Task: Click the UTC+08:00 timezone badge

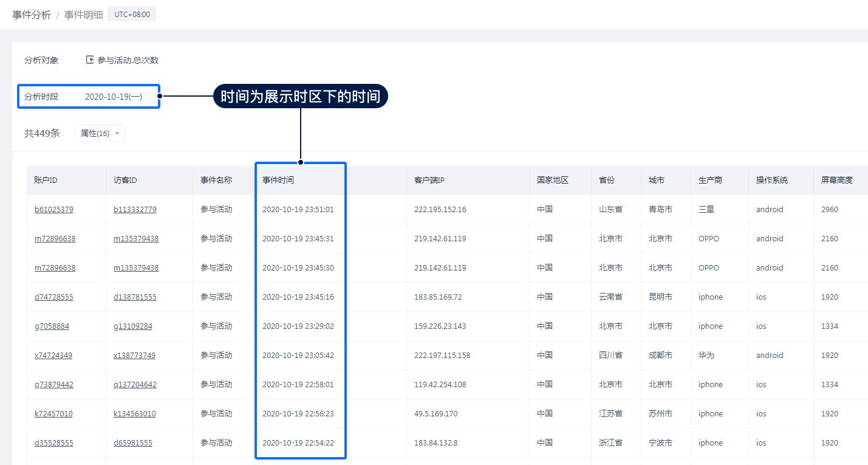Action: pyautogui.click(x=132, y=14)
